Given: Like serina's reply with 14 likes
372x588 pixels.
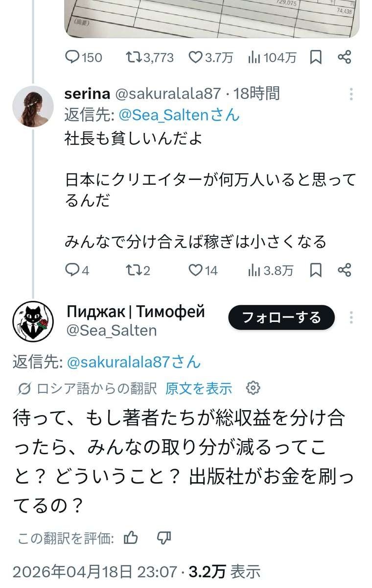Looking at the screenshot, I should 196,270.
